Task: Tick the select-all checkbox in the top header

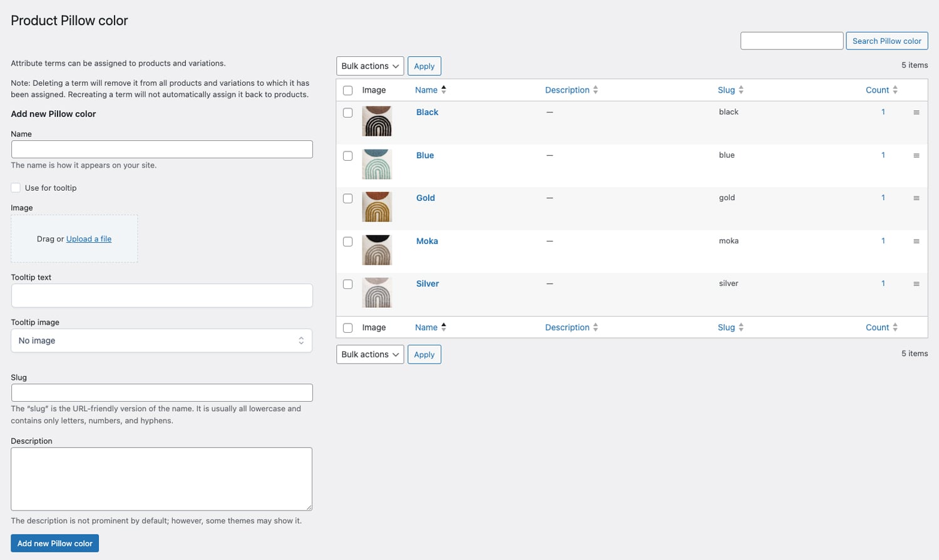Action: 348,91
